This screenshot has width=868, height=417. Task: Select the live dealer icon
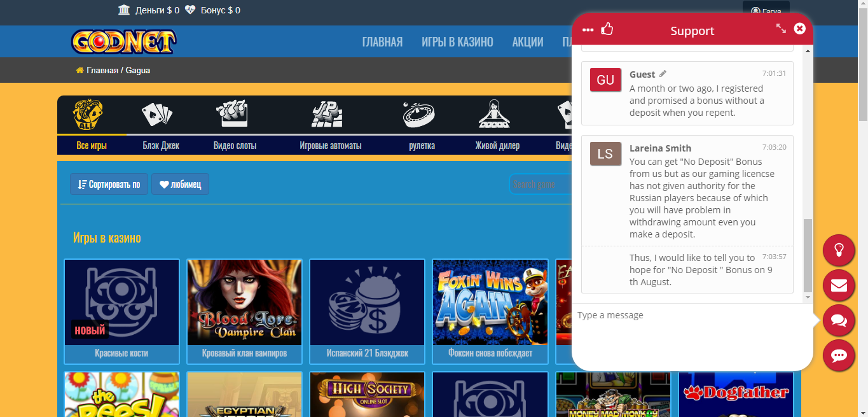click(494, 115)
